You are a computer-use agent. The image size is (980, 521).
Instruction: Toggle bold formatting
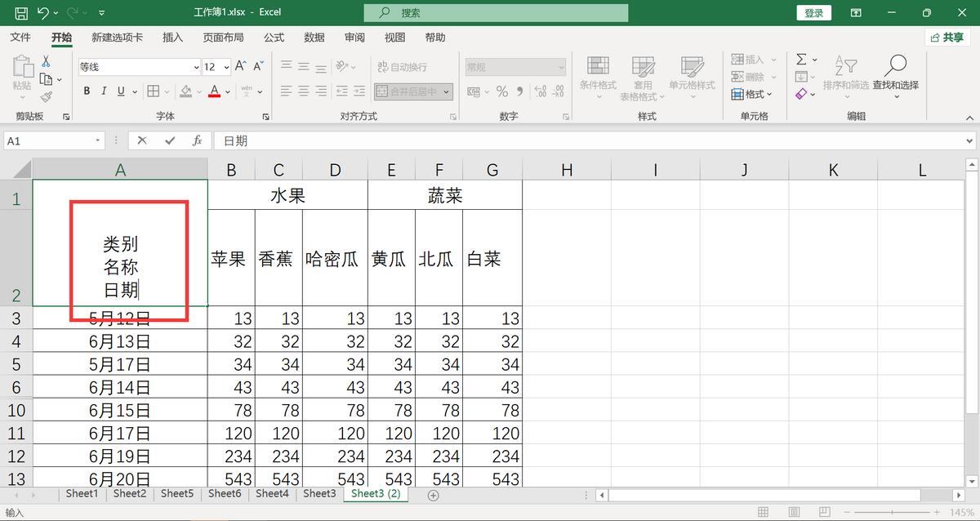[86, 91]
